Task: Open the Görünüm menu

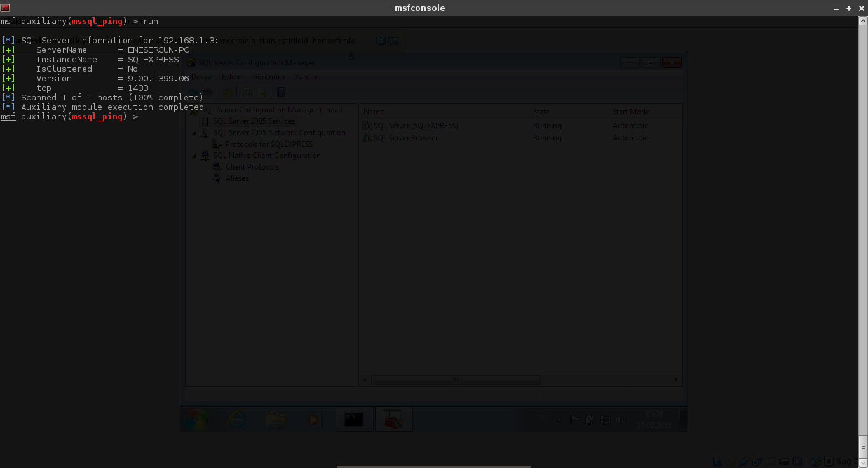Action: (268, 76)
